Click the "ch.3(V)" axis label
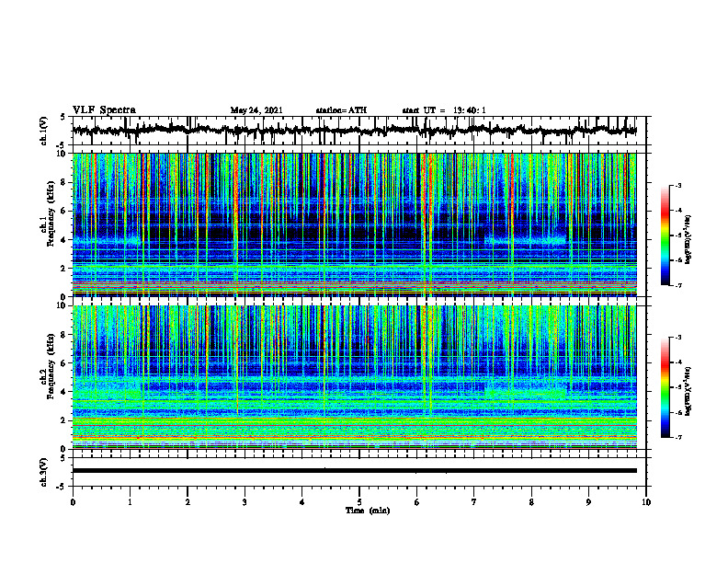Viewport: 728px width, 563px height. [44, 472]
